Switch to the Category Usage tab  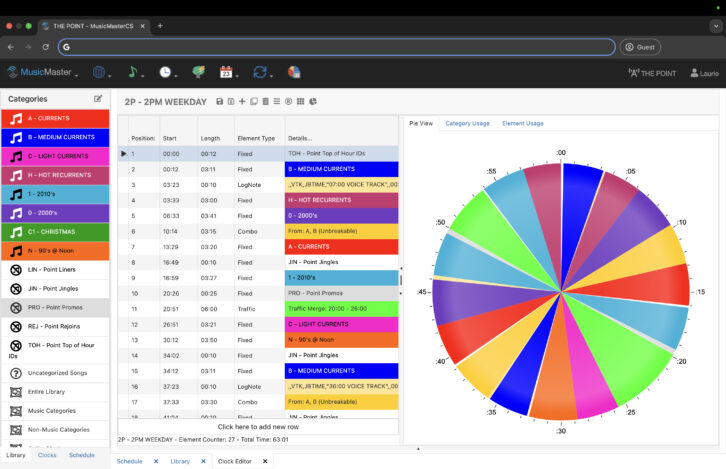tap(467, 124)
